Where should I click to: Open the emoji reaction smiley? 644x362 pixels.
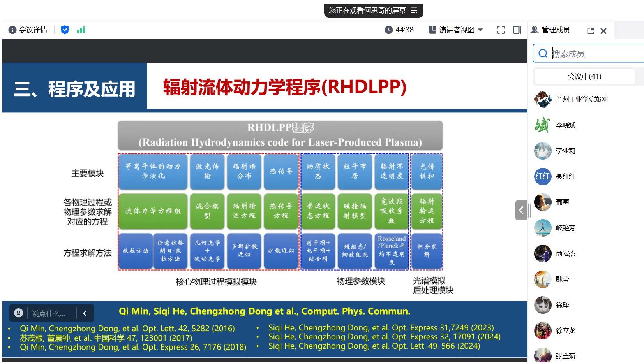(18, 313)
